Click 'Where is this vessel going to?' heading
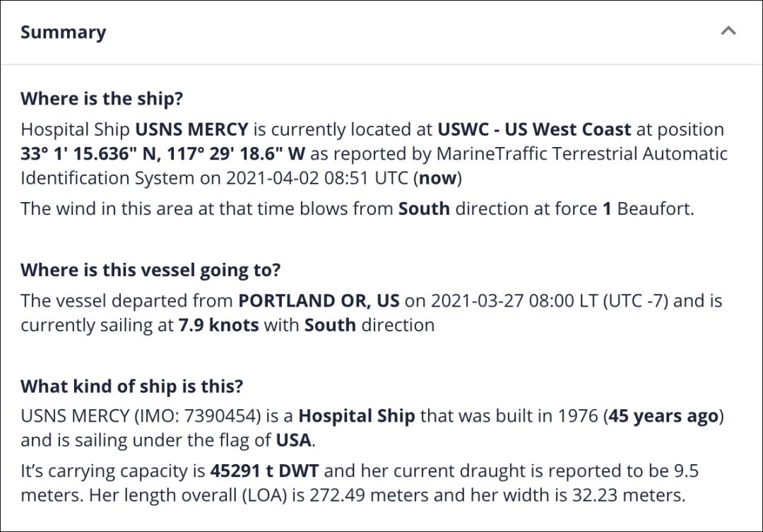 (150, 270)
